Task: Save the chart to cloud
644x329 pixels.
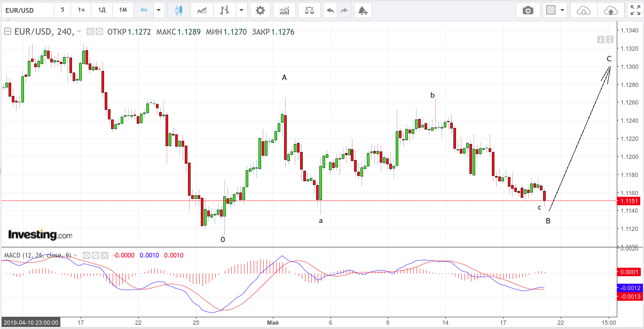Action: pyautogui.click(x=610, y=10)
